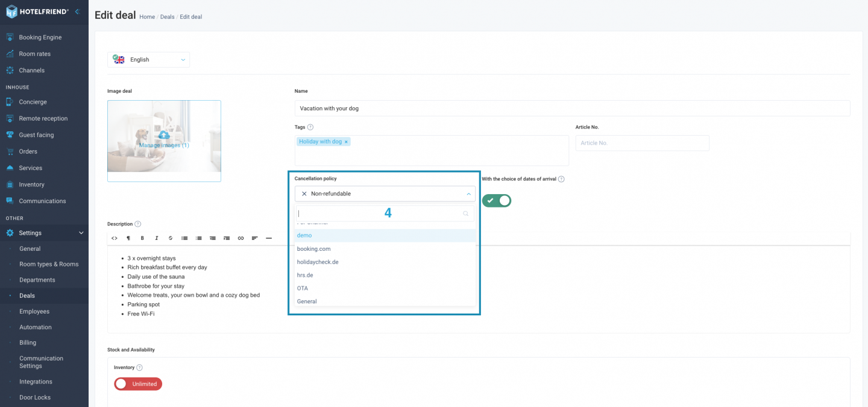Click the Communications sidebar icon
868x407 pixels.
point(10,201)
